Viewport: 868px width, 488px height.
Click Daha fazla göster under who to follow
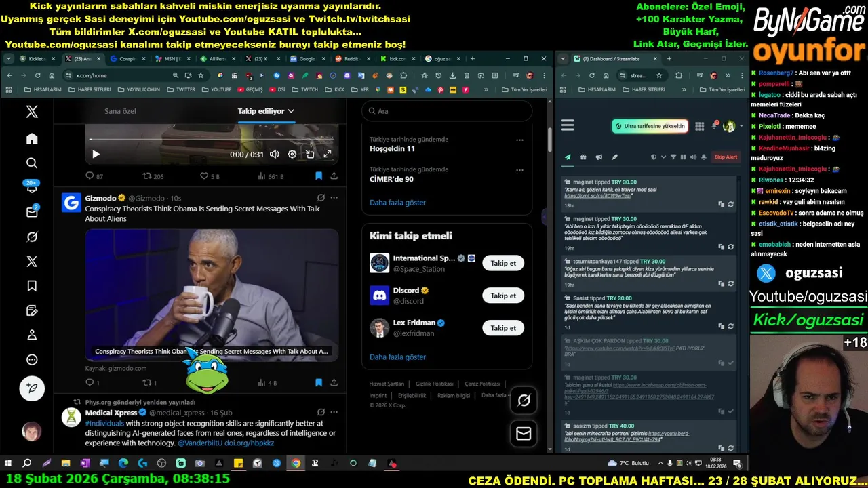coord(397,357)
